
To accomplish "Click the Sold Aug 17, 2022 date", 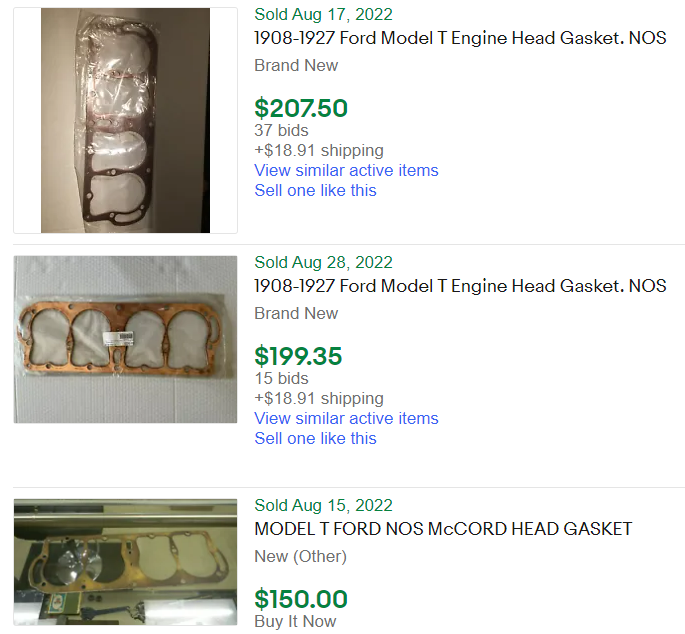I will point(323,14).
